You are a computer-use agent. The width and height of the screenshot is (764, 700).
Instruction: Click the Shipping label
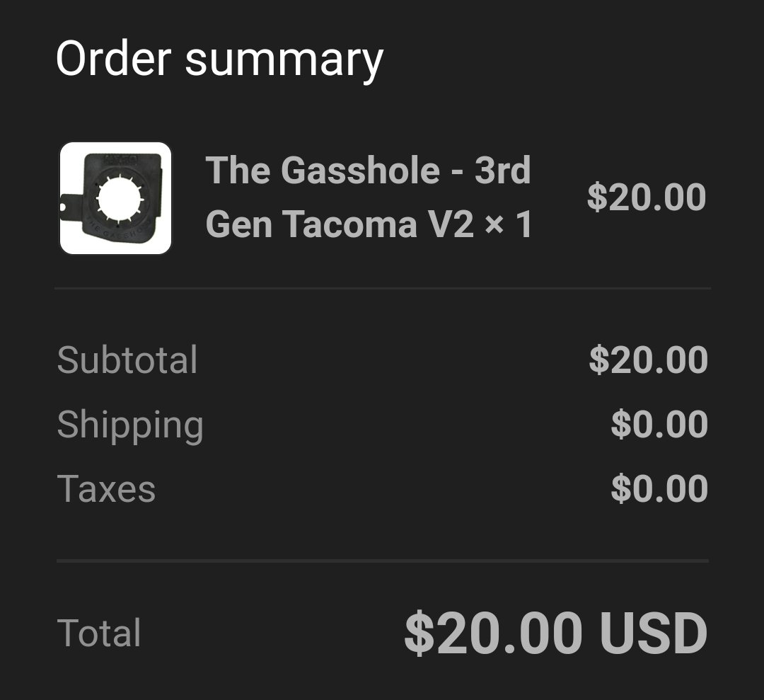click(130, 425)
